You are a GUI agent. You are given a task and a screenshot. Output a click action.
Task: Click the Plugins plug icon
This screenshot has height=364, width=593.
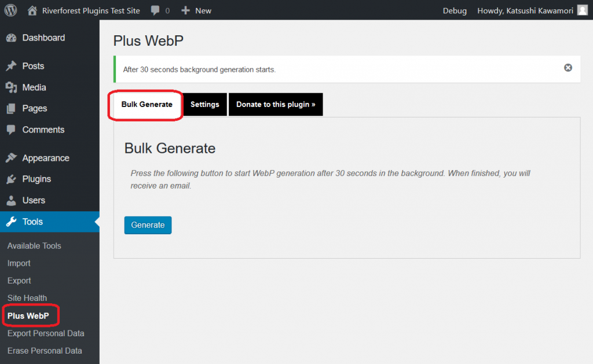pos(11,179)
